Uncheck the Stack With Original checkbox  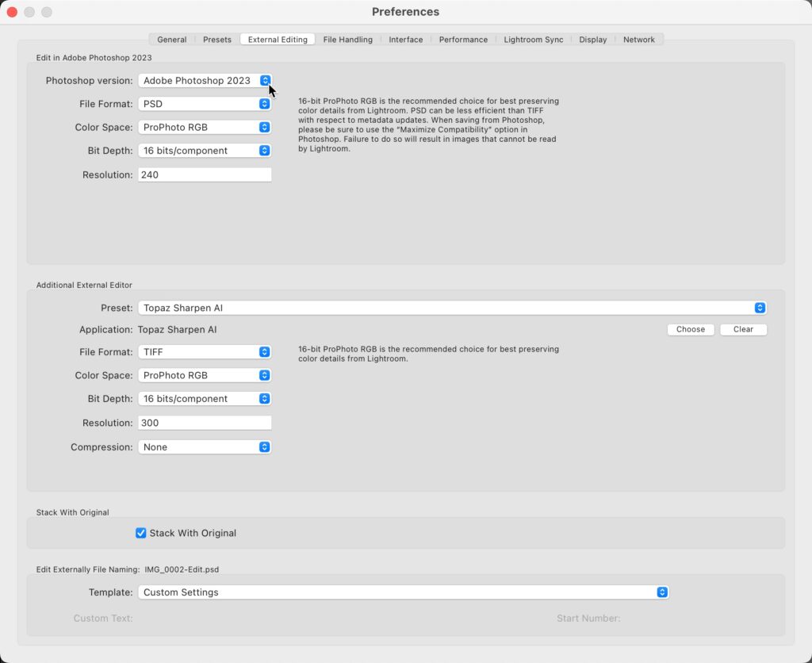pos(141,533)
